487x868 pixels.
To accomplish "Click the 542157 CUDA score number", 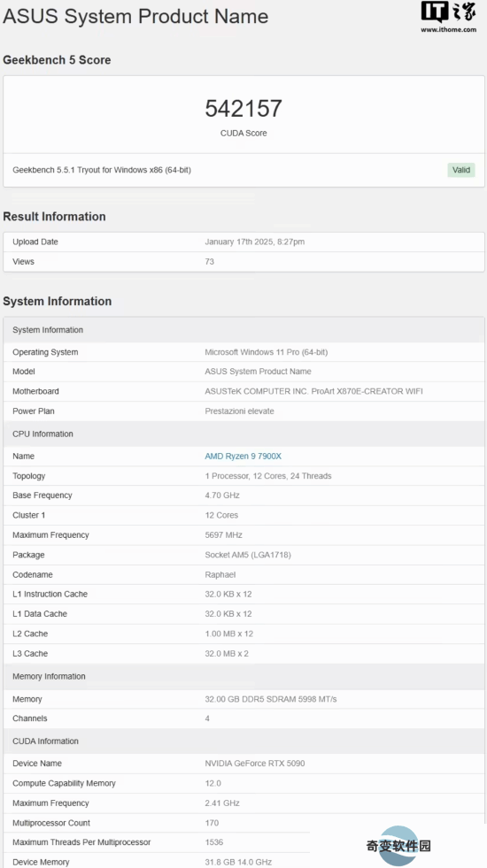I will pyautogui.click(x=243, y=109).
